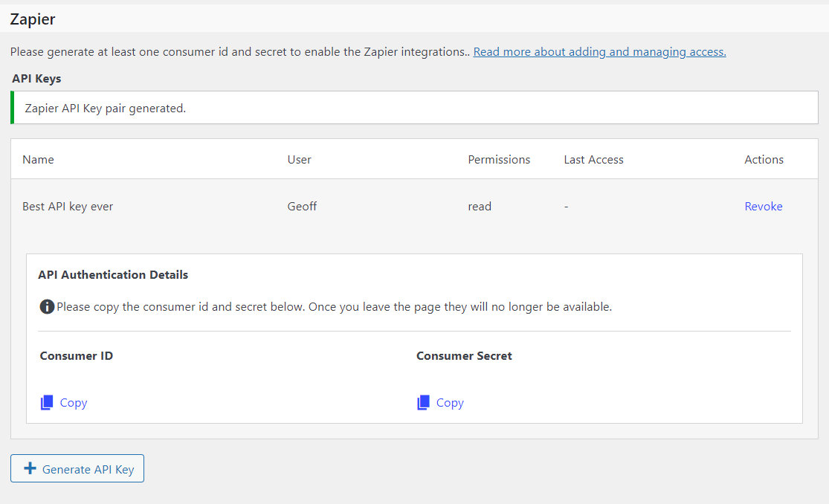Click the read permission label
This screenshot has width=829, height=504.
(480, 206)
